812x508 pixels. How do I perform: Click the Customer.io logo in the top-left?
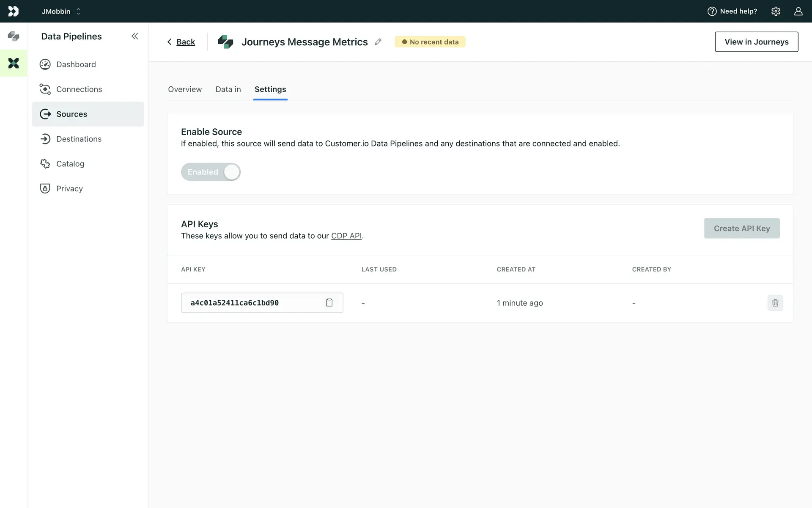[14, 11]
